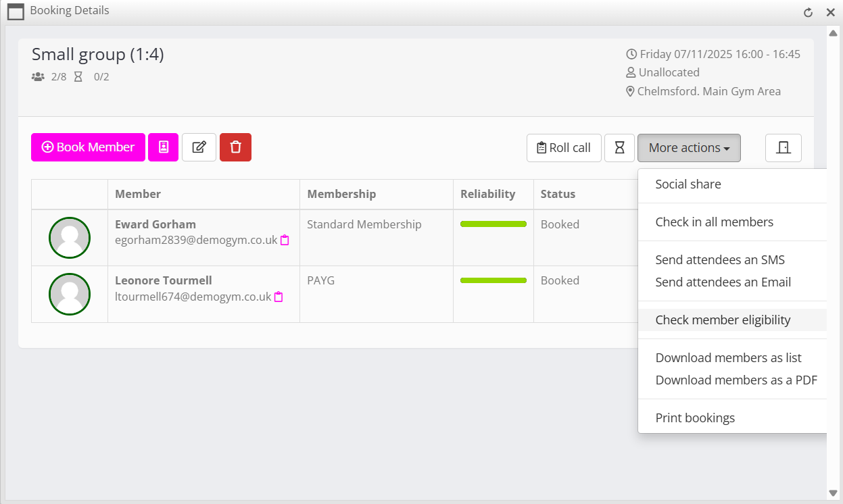This screenshot has height=504, width=843.
Task: Click the edit booking pencil icon
Action: pyautogui.click(x=199, y=147)
